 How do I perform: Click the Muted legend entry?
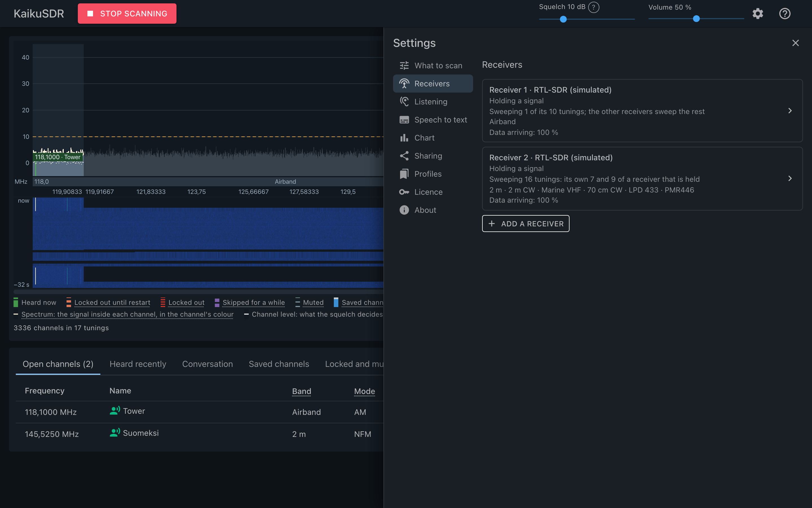tap(313, 302)
